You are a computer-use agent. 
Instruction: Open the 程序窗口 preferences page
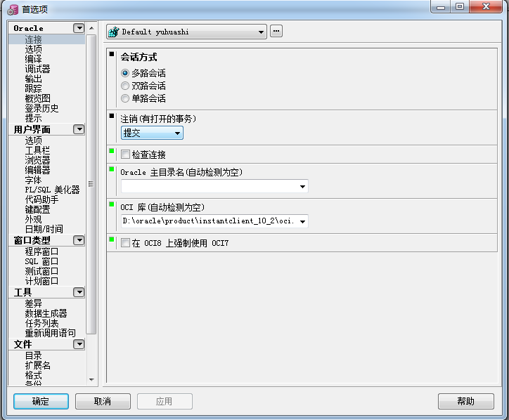(x=42, y=251)
